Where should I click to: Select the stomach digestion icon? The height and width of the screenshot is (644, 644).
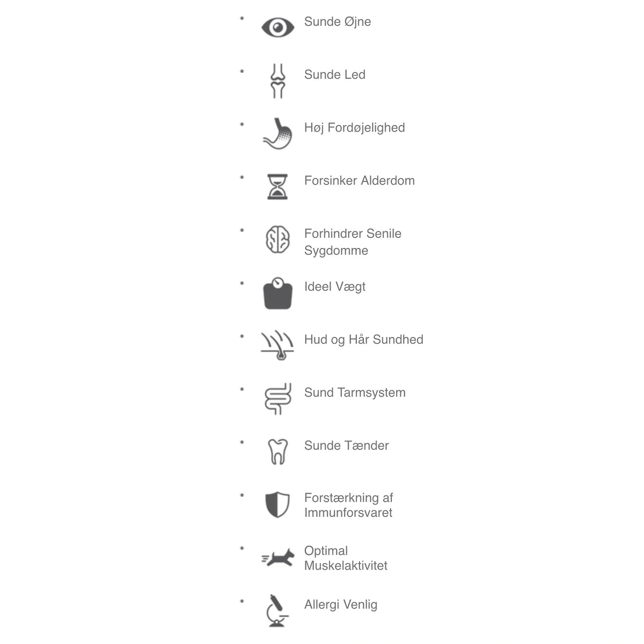[277, 133]
